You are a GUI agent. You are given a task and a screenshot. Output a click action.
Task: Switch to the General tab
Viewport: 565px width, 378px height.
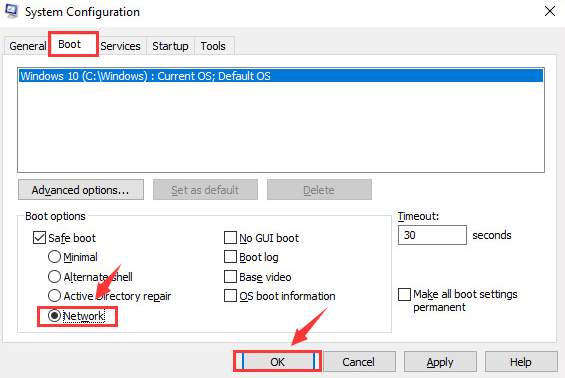tap(28, 46)
